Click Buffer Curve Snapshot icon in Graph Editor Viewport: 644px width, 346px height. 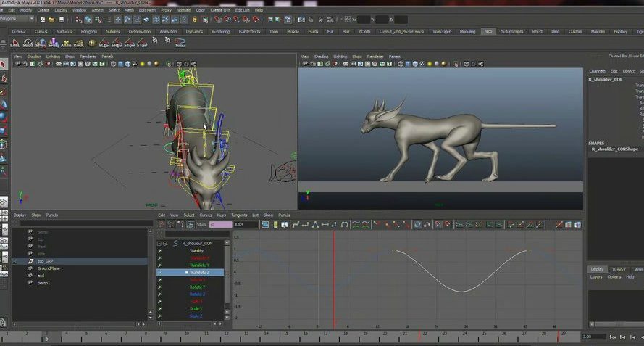[x=356, y=225]
